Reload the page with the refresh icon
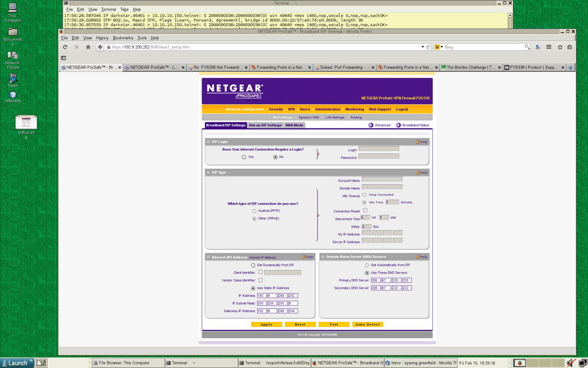This screenshot has height=368, width=588. coord(65,47)
